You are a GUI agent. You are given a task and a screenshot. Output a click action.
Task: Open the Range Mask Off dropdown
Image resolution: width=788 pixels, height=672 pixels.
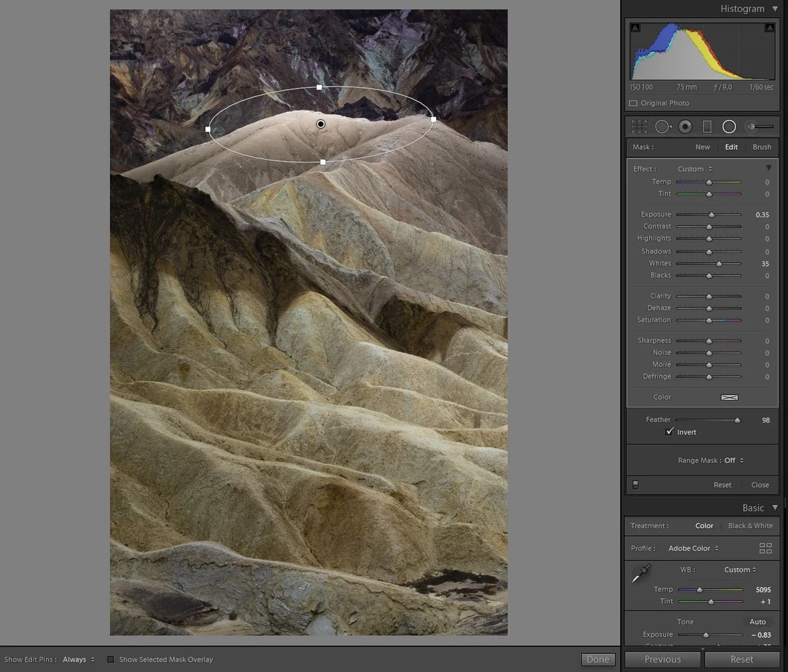pos(734,460)
